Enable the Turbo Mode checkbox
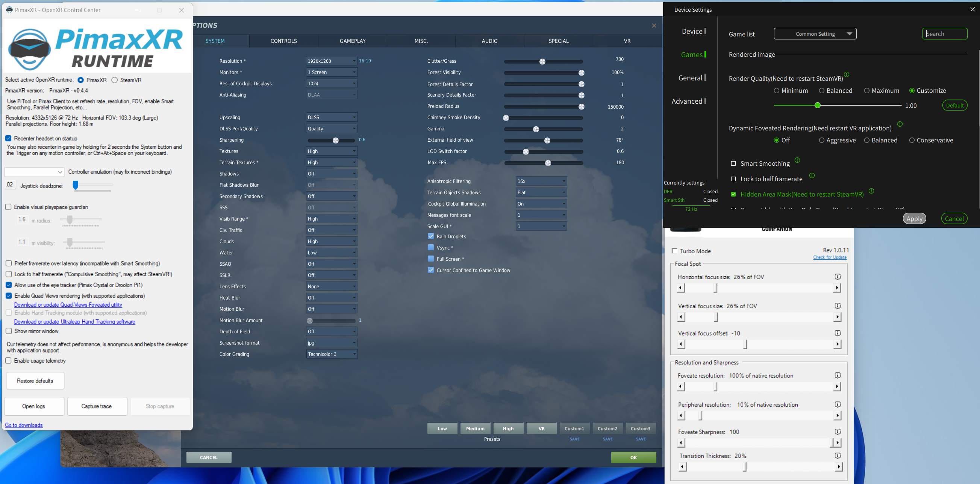 (x=674, y=251)
